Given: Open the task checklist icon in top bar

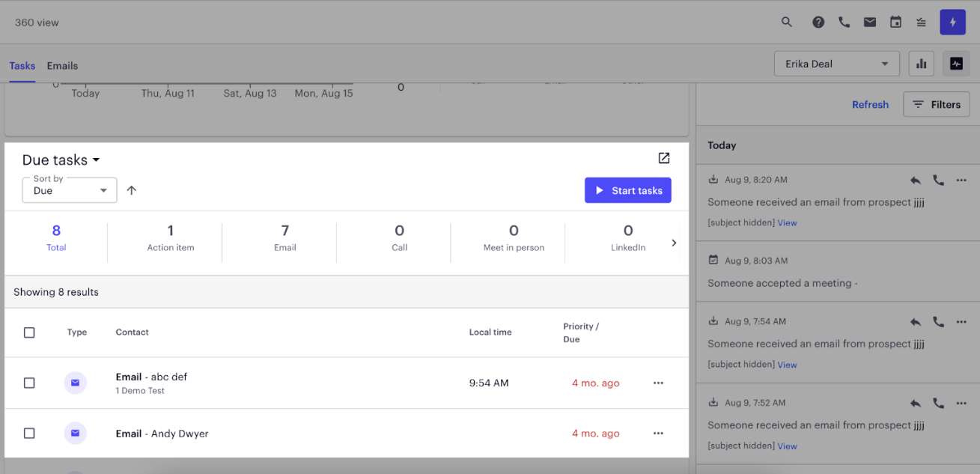Looking at the screenshot, I should 922,22.
